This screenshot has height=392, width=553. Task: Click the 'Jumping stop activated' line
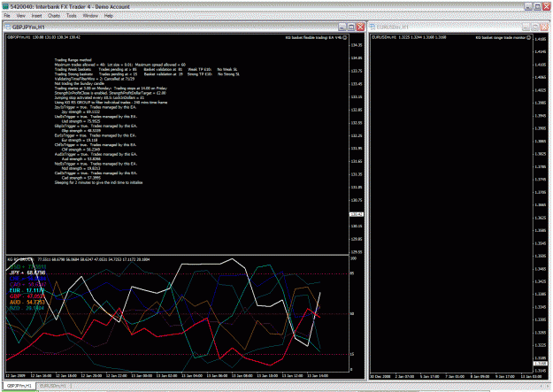pos(99,97)
